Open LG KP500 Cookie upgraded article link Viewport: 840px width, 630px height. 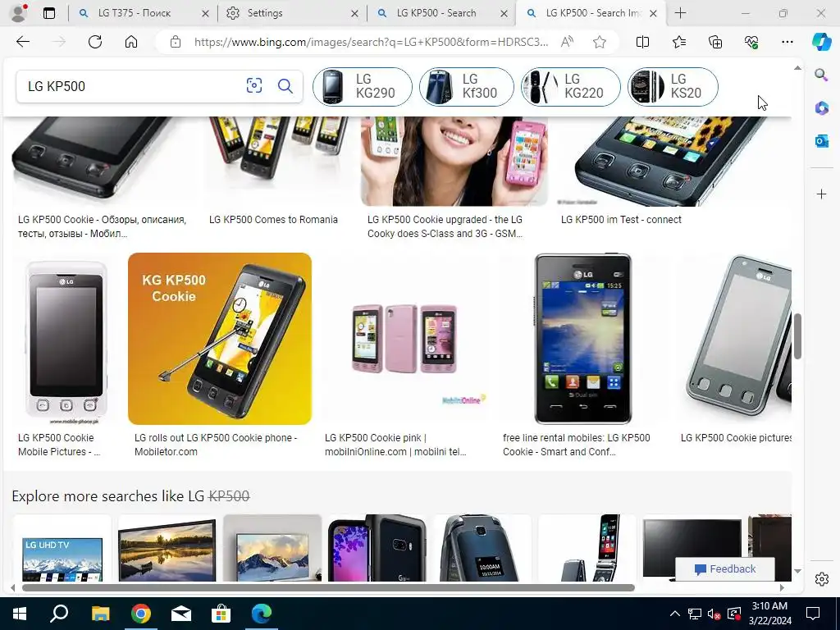tap(445, 226)
